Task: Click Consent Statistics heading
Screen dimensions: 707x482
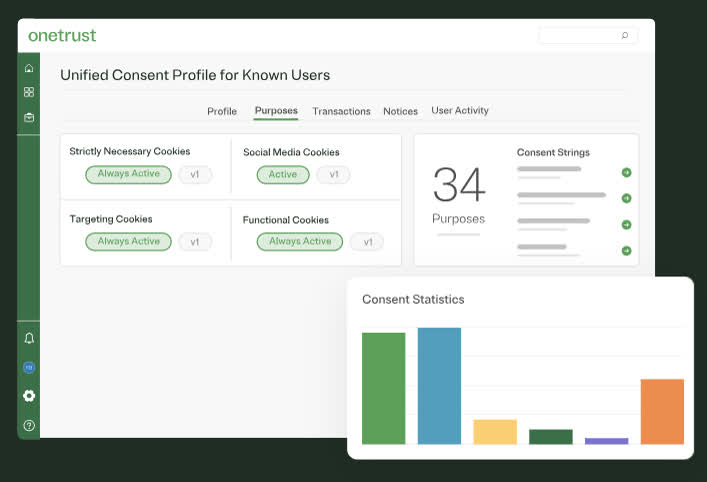Action: pyautogui.click(x=413, y=299)
